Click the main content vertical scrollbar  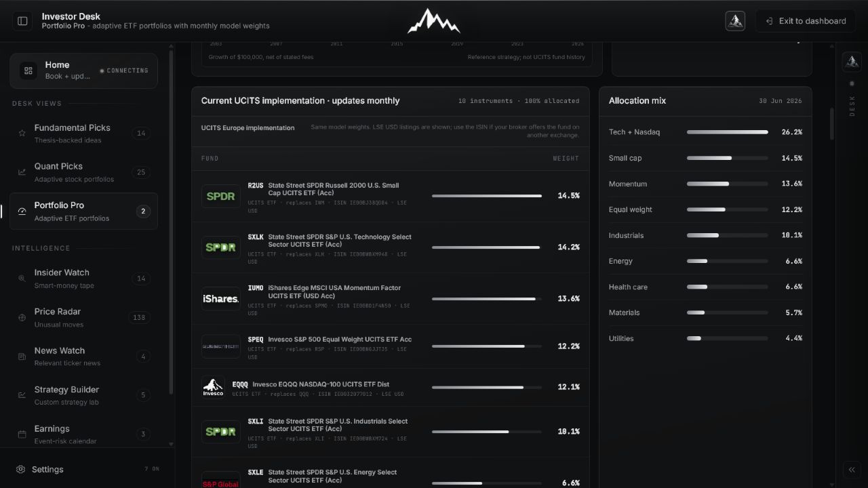833,123
